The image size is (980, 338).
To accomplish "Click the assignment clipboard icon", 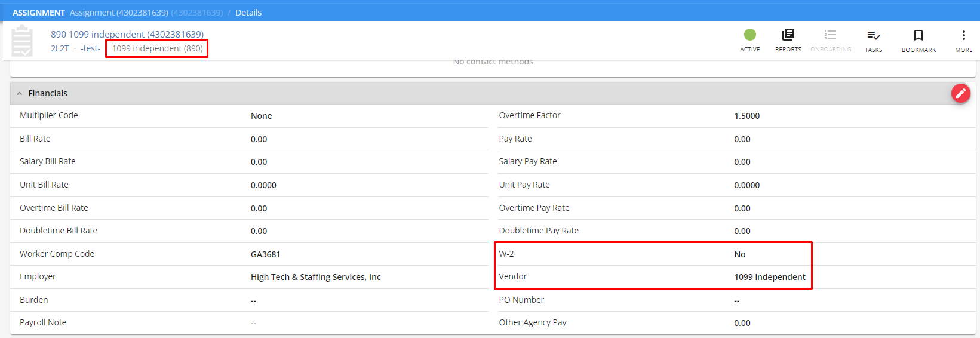I will tap(23, 41).
